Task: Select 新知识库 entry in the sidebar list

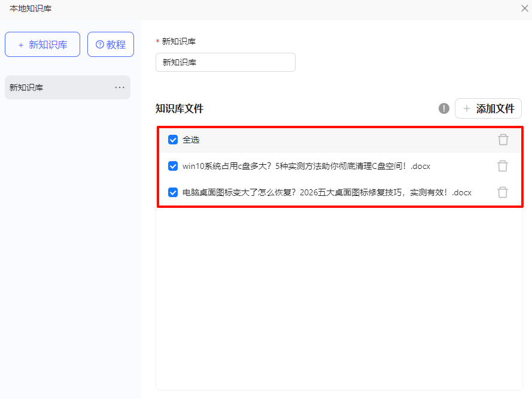Action: click(x=54, y=87)
